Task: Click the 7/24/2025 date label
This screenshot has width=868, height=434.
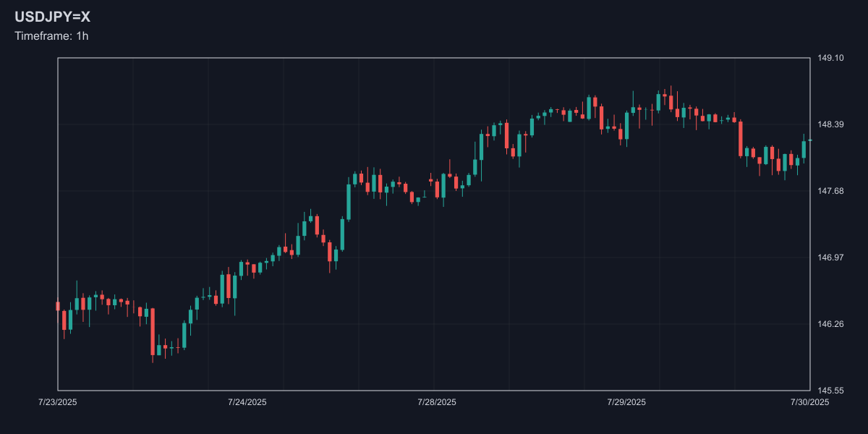Action: (x=247, y=402)
